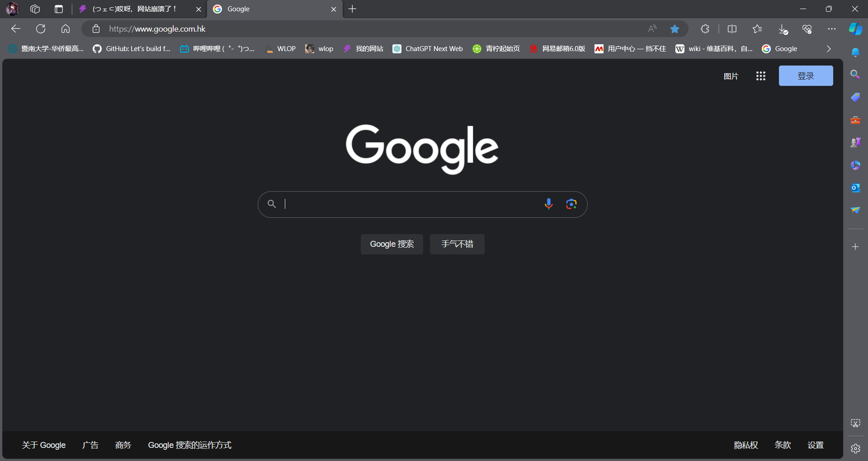Reload the current page
Image resolution: width=868 pixels, height=461 pixels.
click(41, 29)
